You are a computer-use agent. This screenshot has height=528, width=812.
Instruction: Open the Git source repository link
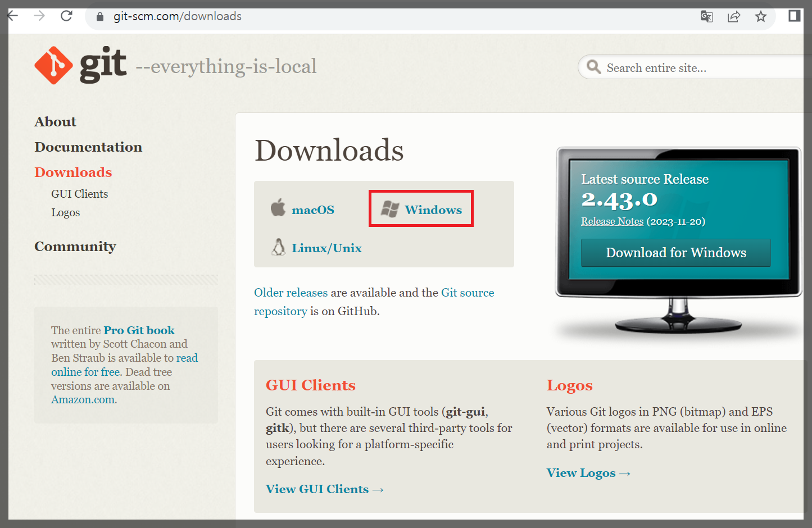click(x=374, y=302)
